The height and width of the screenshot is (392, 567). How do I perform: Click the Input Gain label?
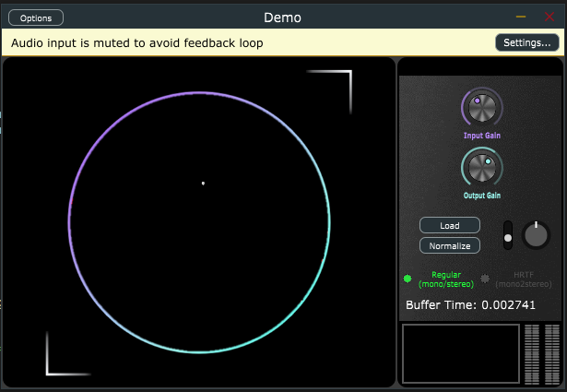click(x=482, y=136)
